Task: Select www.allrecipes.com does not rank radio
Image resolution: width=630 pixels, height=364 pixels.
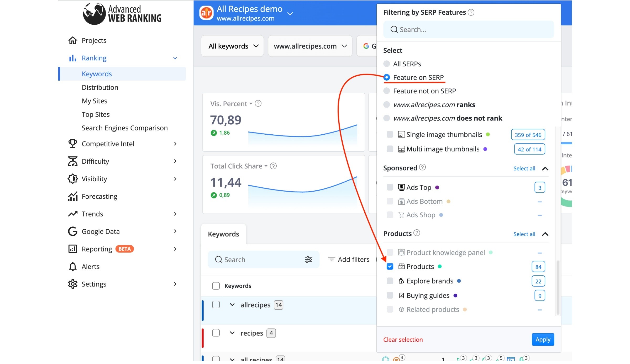Action: point(387,118)
